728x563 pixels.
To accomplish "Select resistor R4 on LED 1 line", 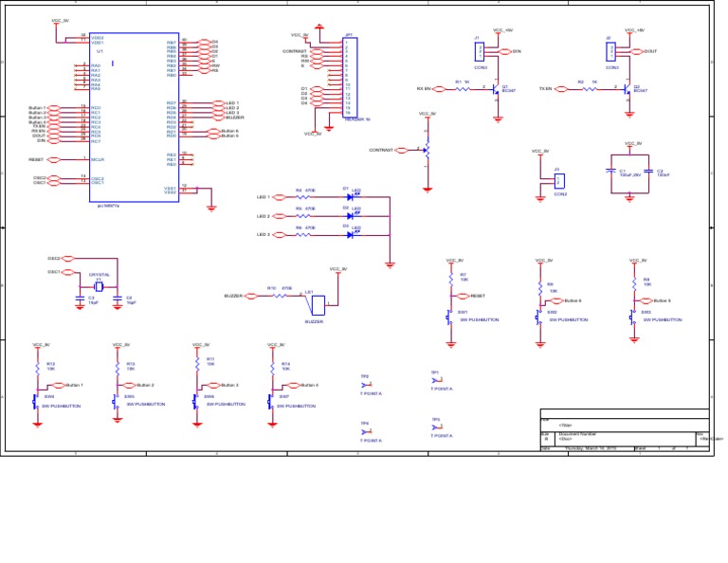I will 302,197.
